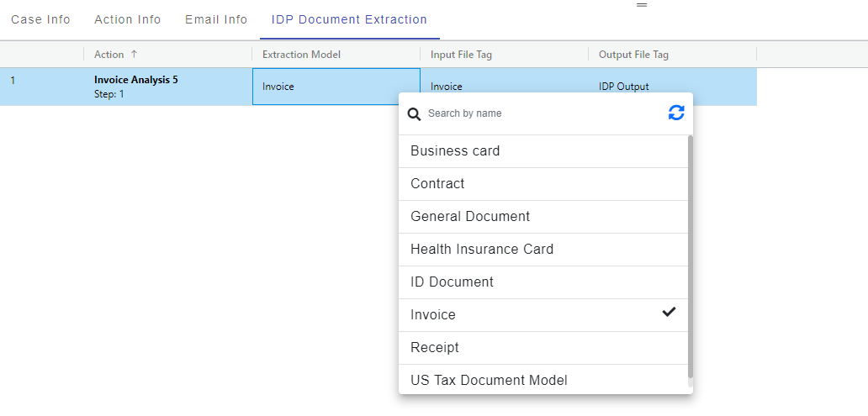Open the Extraction Model cell showing Invoice
868x416 pixels.
pyautogui.click(x=336, y=87)
